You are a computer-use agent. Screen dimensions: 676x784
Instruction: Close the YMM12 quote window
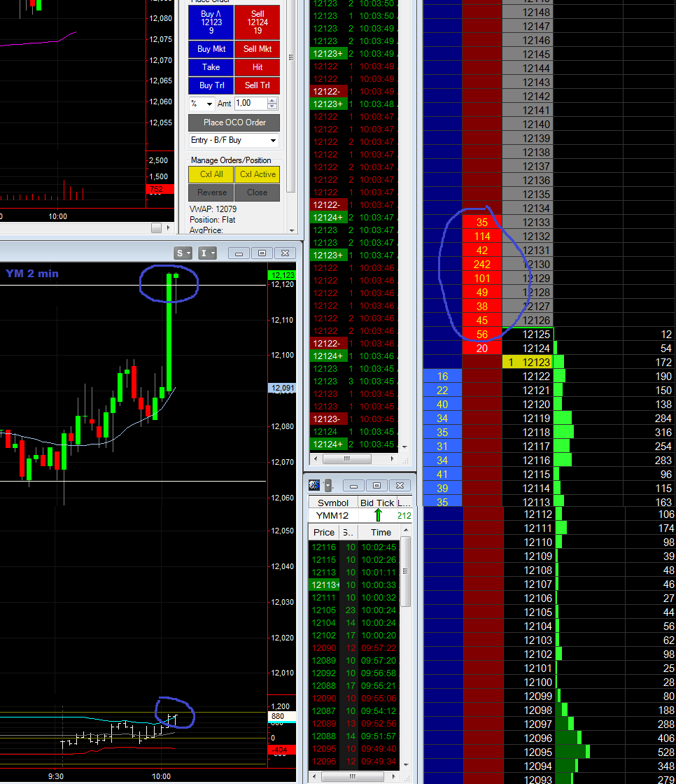click(400, 486)
